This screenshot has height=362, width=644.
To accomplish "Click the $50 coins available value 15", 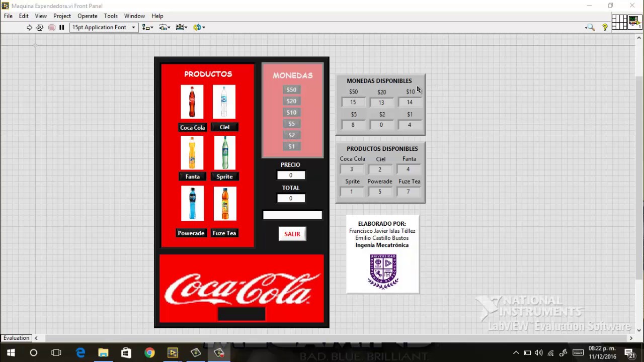I will point(353,102).
